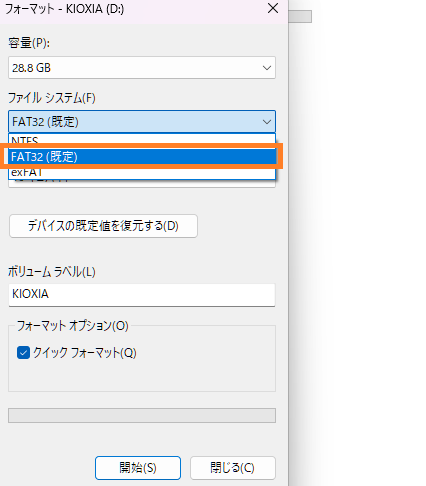The width and height of the screenshot is (426, 486).
Task: Click the 容量(P) label
Action: pos(29,43)
